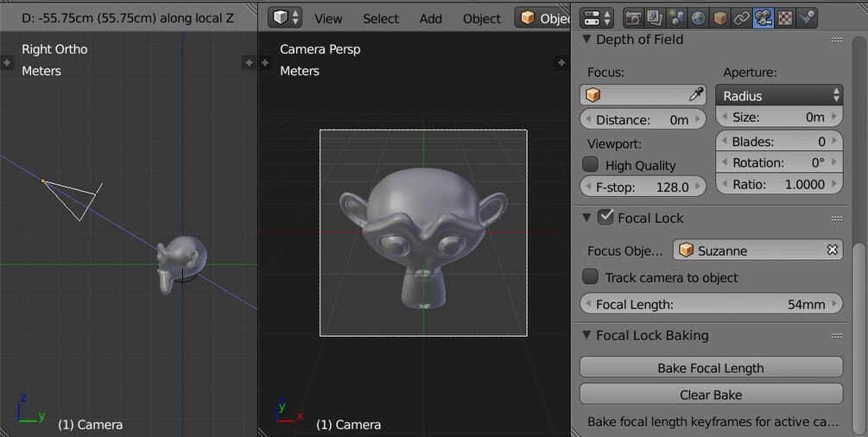
Task: Click the Suzanne Focus Object field
Action: (x=757, y=250)
